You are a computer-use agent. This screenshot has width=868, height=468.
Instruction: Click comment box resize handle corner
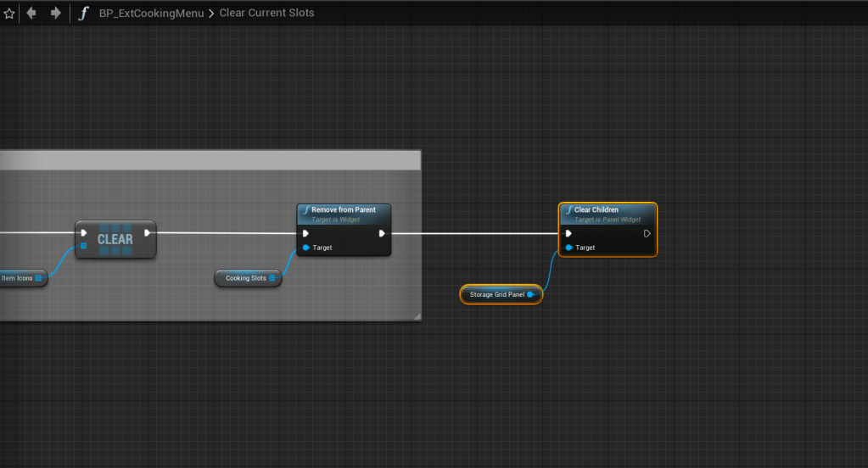point(417,316)
